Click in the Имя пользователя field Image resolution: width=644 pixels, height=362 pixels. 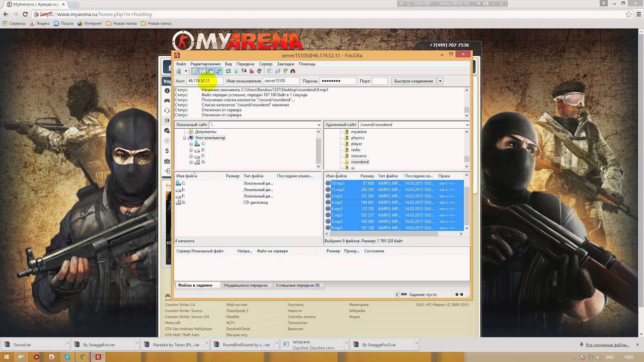coord(281,81)
